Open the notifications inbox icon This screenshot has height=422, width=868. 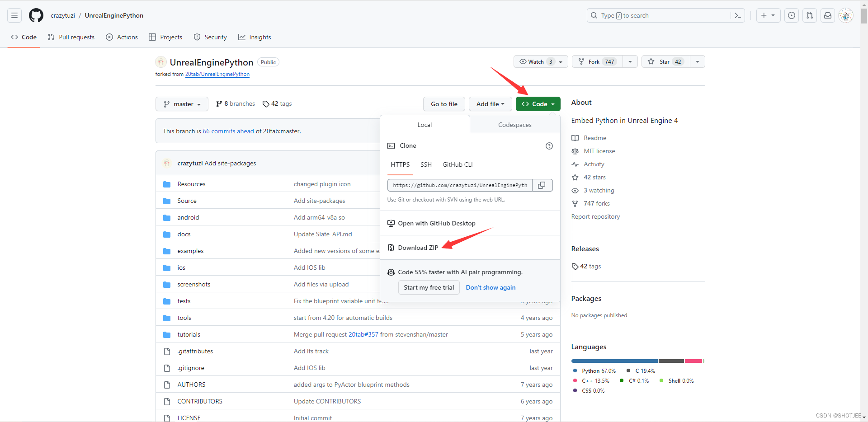coord(828,15)
